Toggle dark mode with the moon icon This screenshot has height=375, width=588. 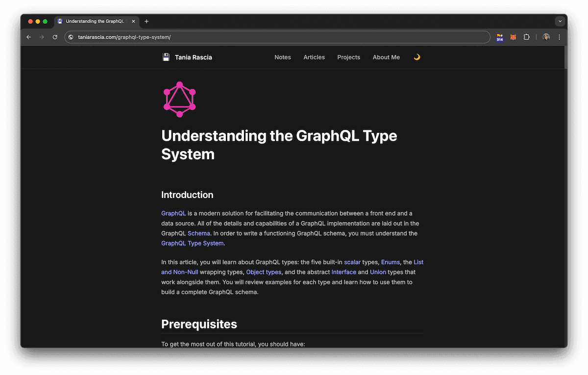pyautogui.click(x=417, y=57)
